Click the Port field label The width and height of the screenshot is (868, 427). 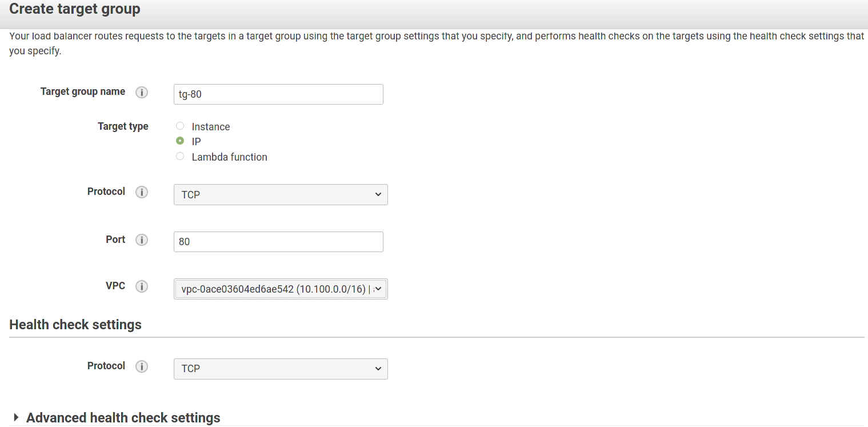point(115,240)
